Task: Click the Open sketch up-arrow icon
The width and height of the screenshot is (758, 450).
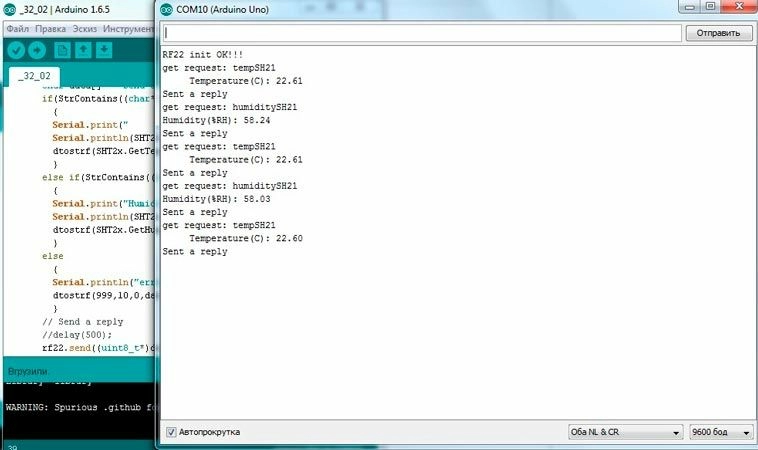Action: 83,50
